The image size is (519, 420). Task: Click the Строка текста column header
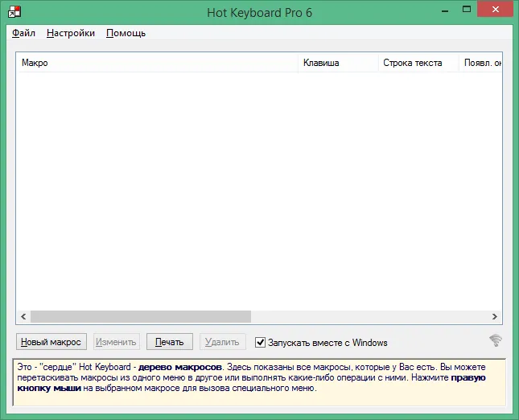point(418,63)
